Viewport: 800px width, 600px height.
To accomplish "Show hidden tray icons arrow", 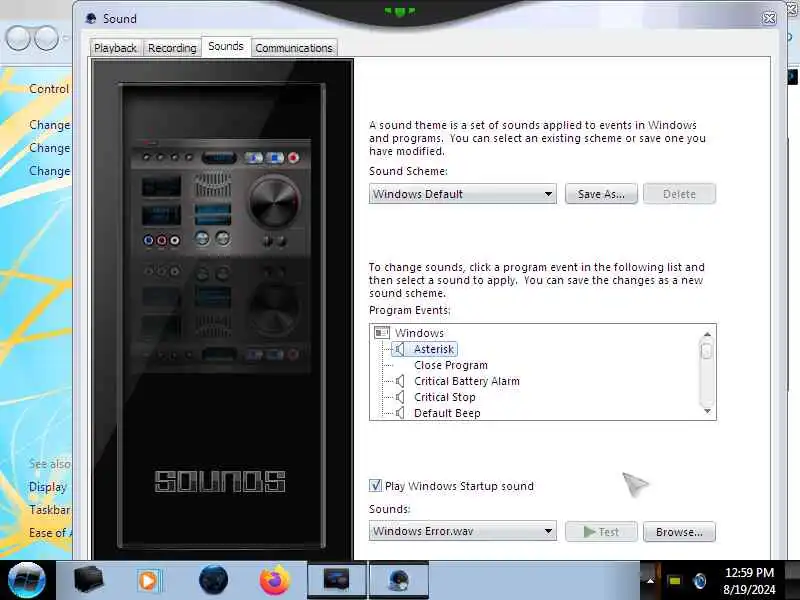I will point(650,581).
